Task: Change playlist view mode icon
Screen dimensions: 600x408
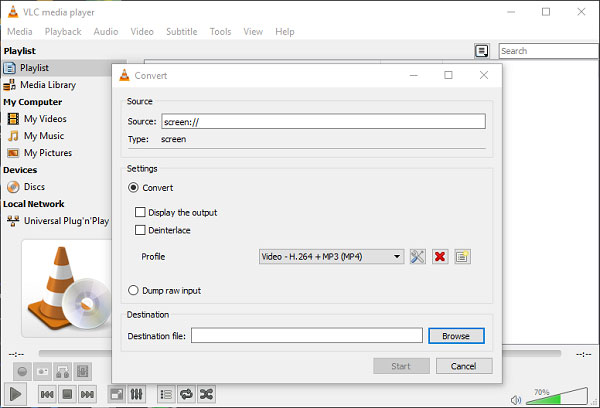Action: click(x=482, y=51)
